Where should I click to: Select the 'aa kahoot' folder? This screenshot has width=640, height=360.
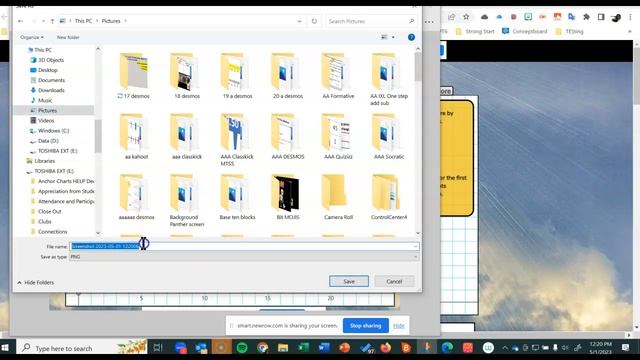136,137
